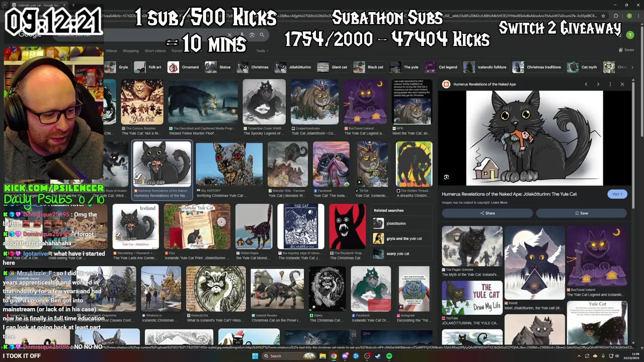Open the Short videos tab
The height and width of the screenshot is (362, 644).
point(155,51)
